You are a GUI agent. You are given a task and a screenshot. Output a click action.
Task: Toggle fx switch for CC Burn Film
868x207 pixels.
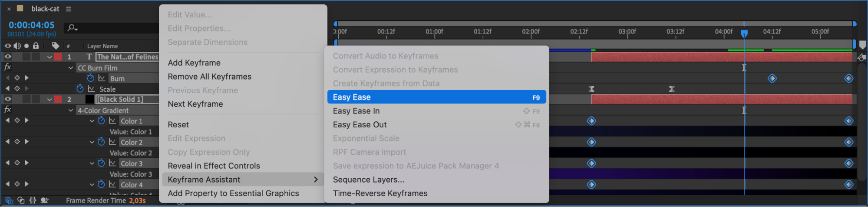[x=7, y=67]
